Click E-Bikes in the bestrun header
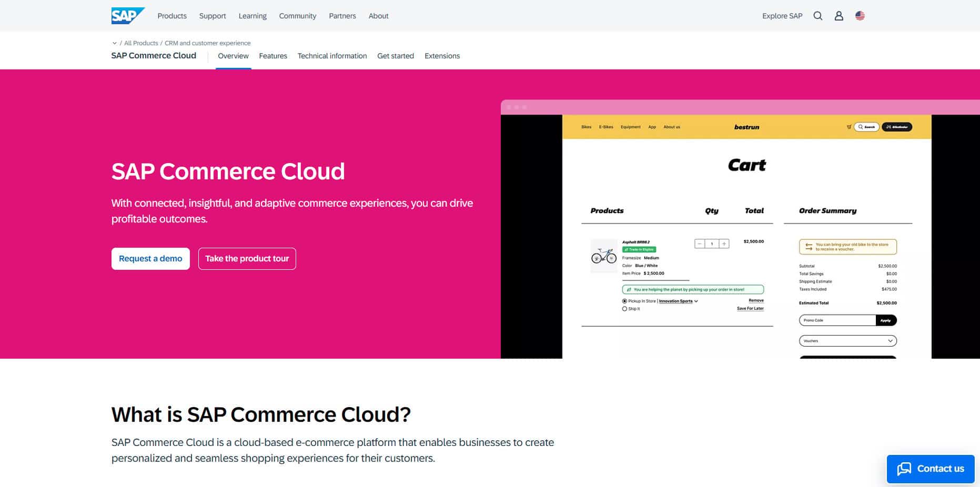Image resolution: width=980 pixels, height=487 pixels. coord(606,127)
